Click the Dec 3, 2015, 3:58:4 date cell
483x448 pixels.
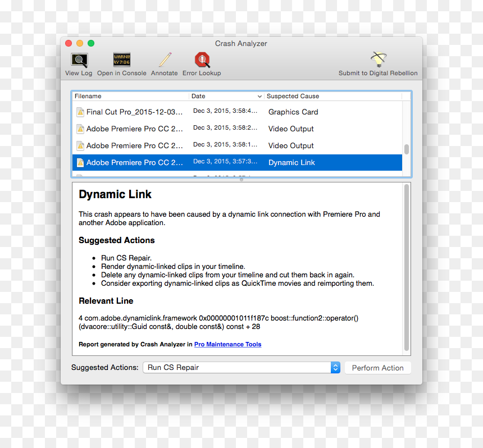(225, 111)
